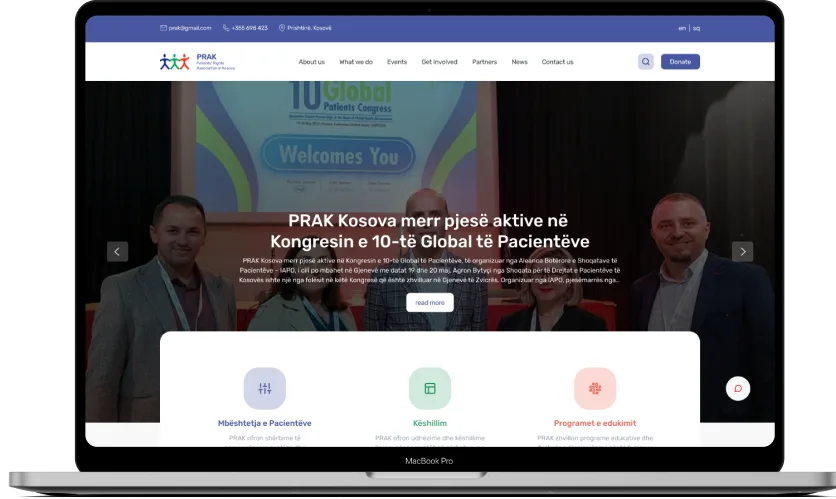Click the location pin icon
This screenshot has height=499, width=836.
coord(282,28)
